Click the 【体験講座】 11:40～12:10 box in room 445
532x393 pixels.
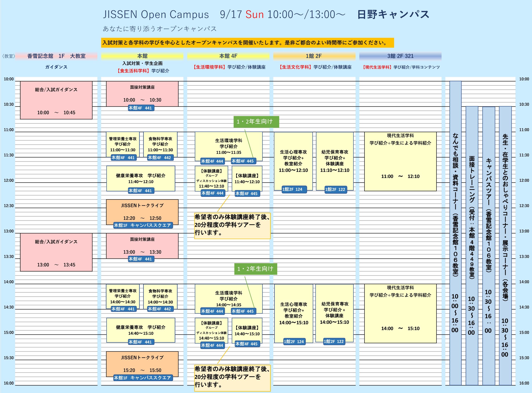(x=247, y=178)
